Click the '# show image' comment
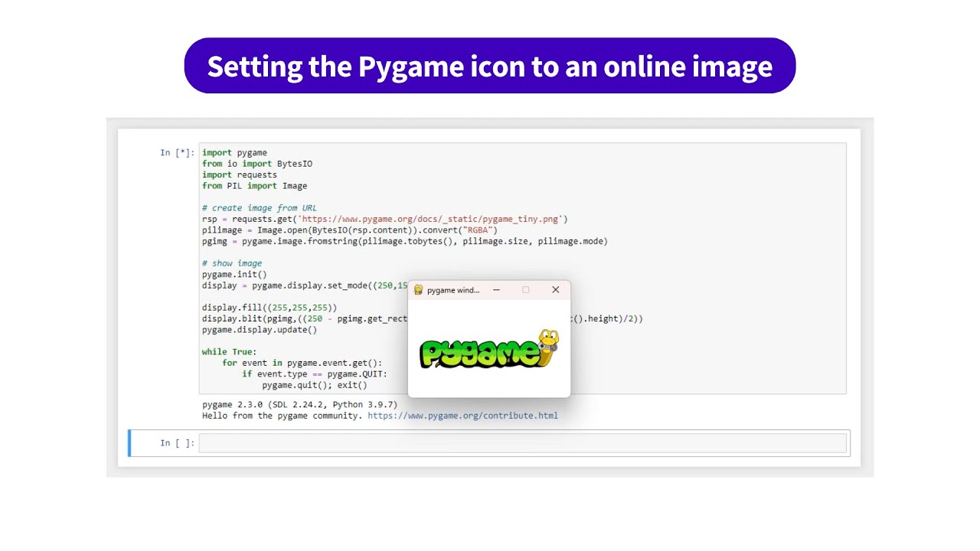 pyautogui.click(x=232, y=263)
